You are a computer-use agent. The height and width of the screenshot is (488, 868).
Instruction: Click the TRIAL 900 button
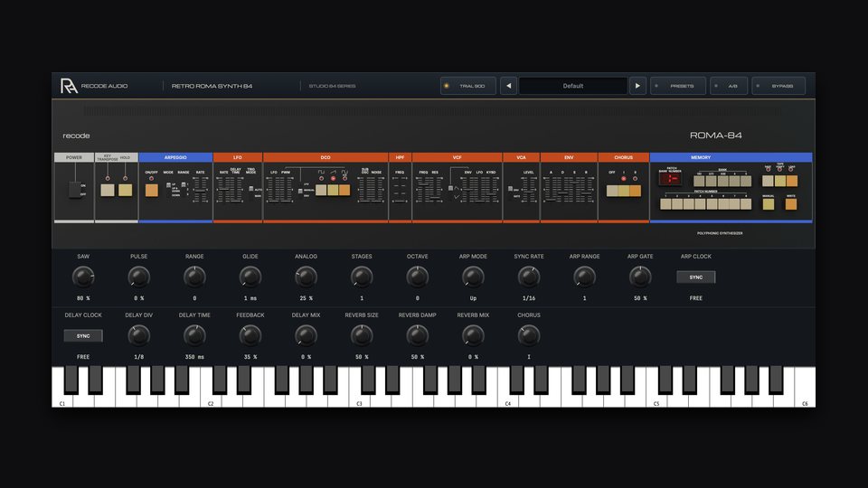pos(467,86)
